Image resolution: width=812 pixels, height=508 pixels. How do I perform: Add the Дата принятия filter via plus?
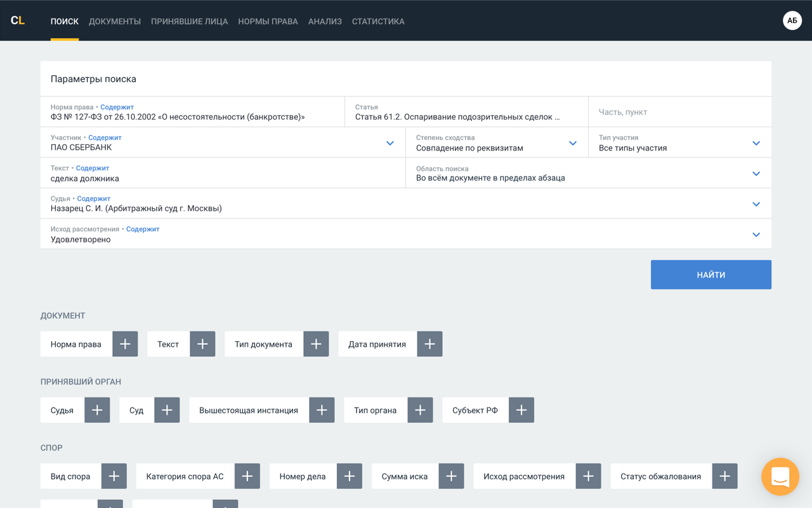[x=429, y=344]
